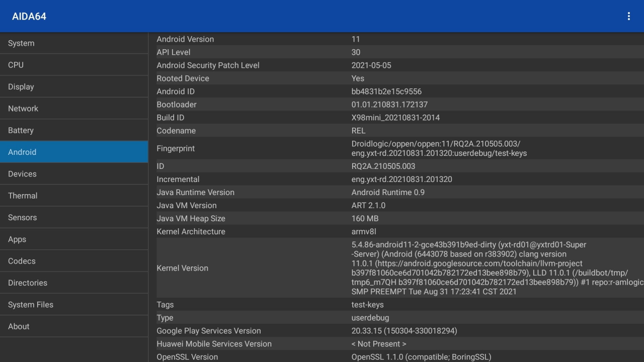This screenshot has width=644, height=362.
Task: Click the Rooted Device value Yes
Action: 358,78
